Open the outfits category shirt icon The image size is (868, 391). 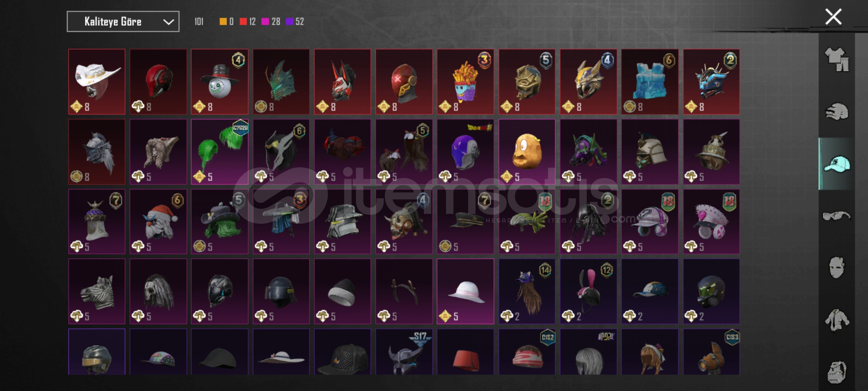(x=837, y=59)
